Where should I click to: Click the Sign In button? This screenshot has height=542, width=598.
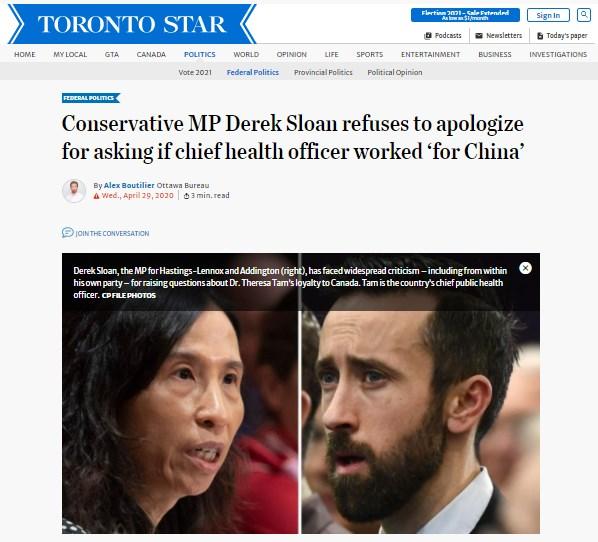point(548,15)
